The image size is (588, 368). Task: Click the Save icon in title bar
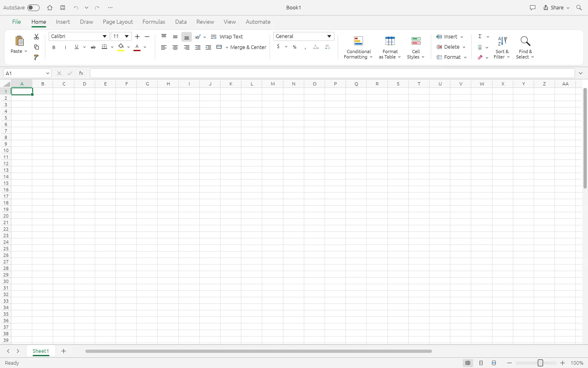tap(62, 8)
